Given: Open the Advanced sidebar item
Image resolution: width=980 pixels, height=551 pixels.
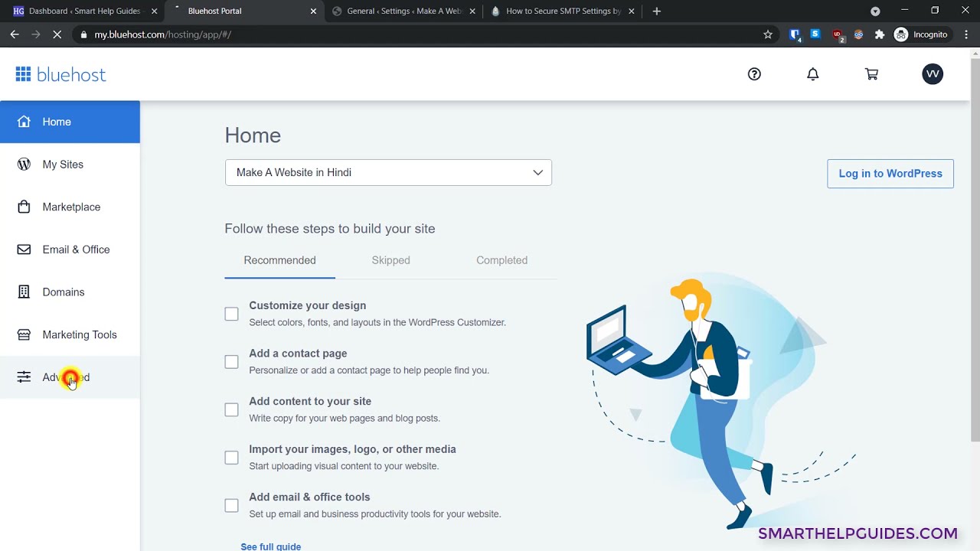Looking at the screenshot, I should tap(70, 377).
